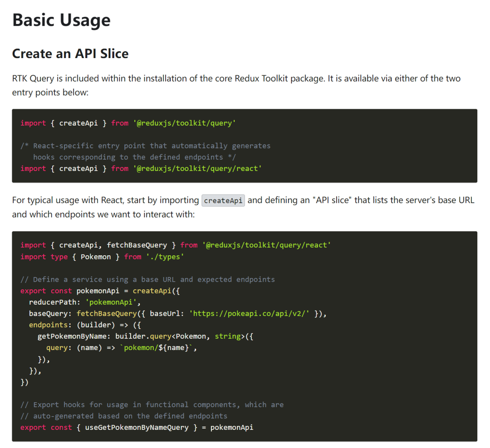490x448 pixels.
Task: Click the 'Create an API Slice' heading
Action: 70,54
